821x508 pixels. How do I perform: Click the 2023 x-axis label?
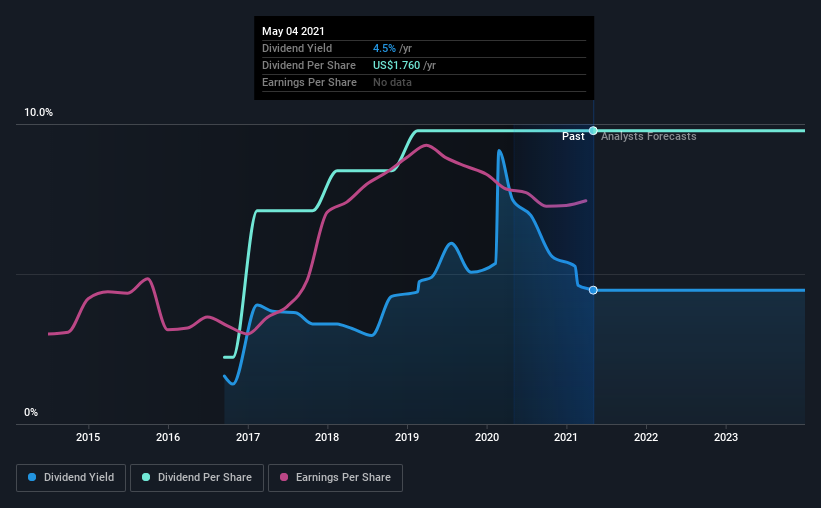click(726, 437)
